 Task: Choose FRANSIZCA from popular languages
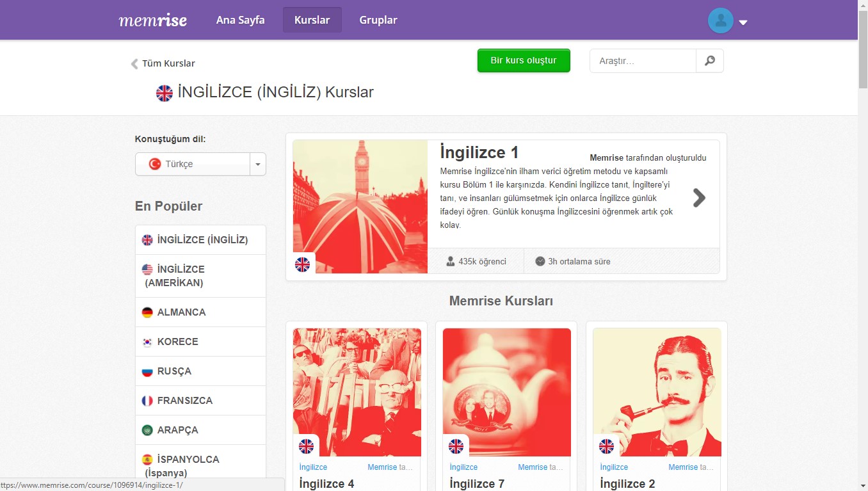(200, 401)
